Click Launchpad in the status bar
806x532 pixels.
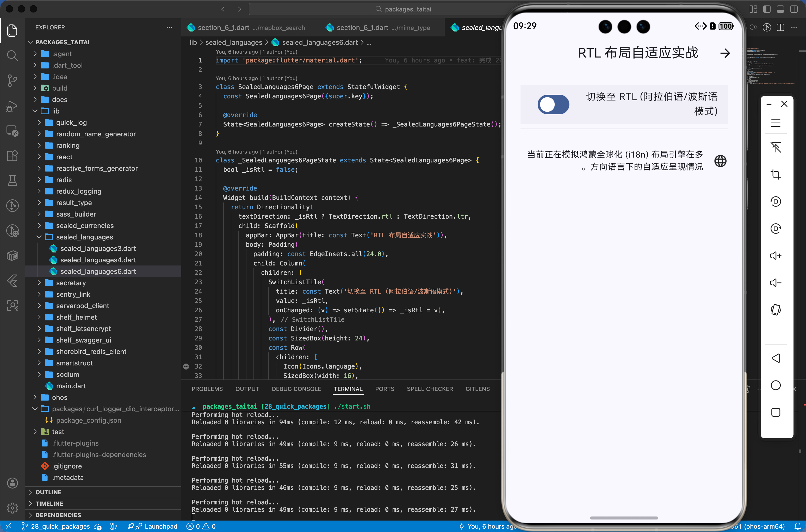[160, 526]
